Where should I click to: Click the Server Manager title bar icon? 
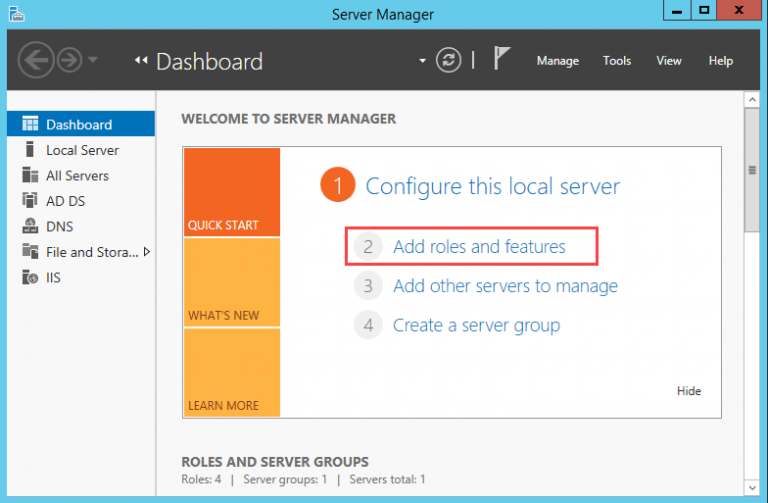point(16,14)
